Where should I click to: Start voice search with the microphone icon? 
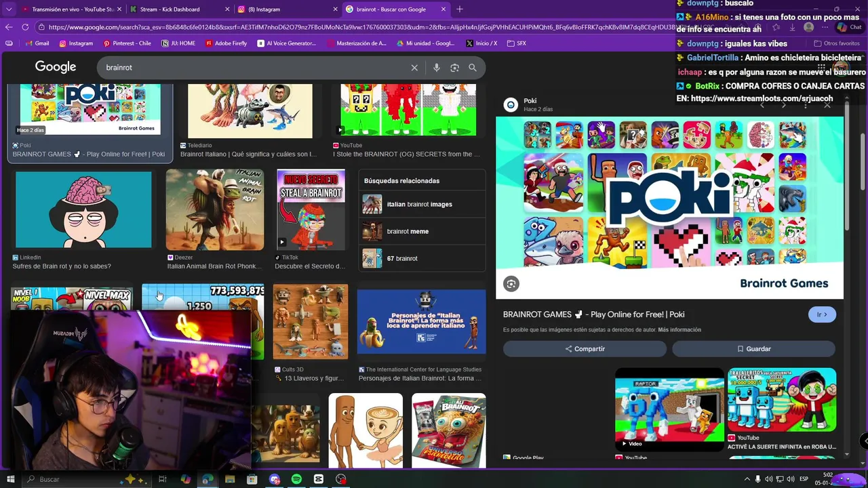[x=436, y=68]
